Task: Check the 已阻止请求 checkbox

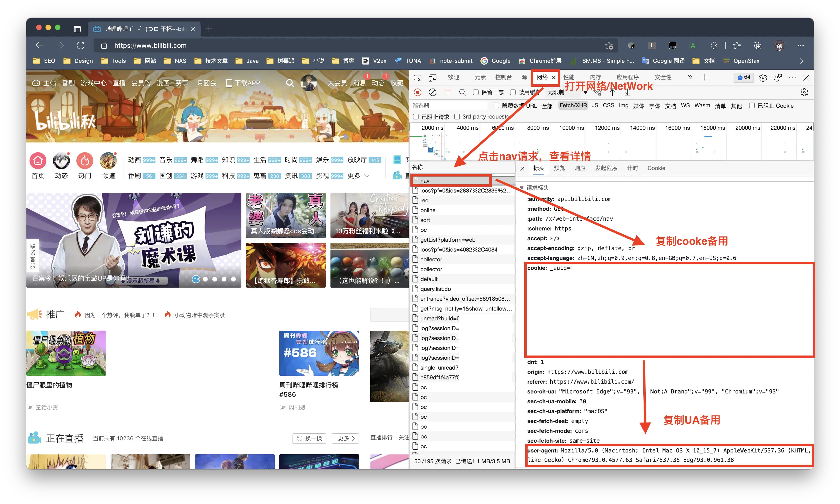Action: [416, 116]
